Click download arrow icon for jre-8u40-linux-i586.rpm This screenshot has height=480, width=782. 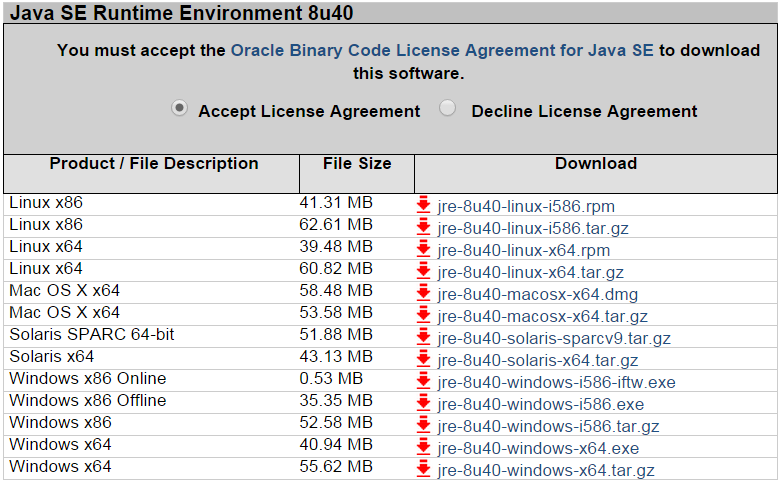coord(423,205)
